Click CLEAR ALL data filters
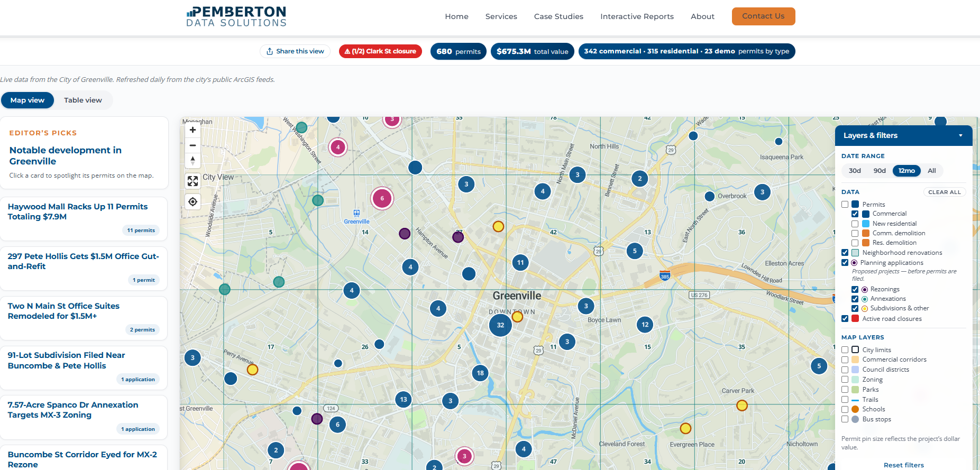 tap(945, 192)
